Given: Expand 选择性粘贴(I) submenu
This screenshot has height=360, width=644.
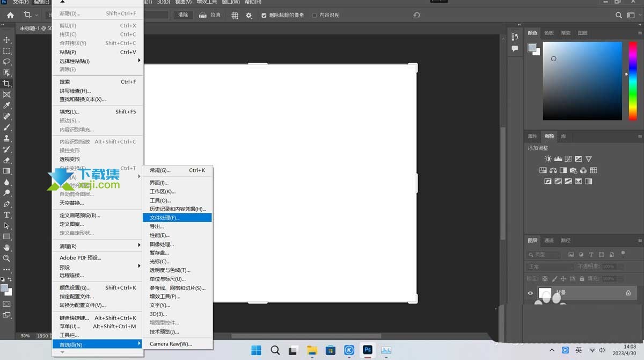Looking at the screenshot, I should pyautogui.click(x=99, y=61).
